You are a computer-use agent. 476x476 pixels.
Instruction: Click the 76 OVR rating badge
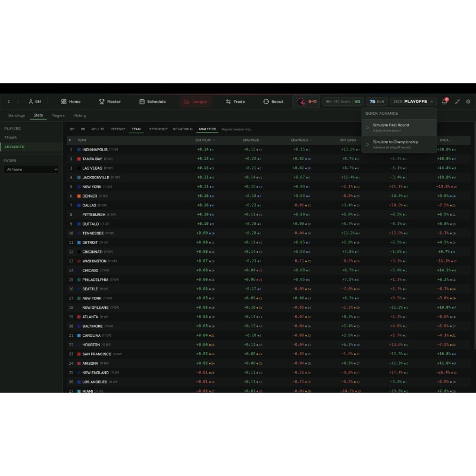[377, 101]
